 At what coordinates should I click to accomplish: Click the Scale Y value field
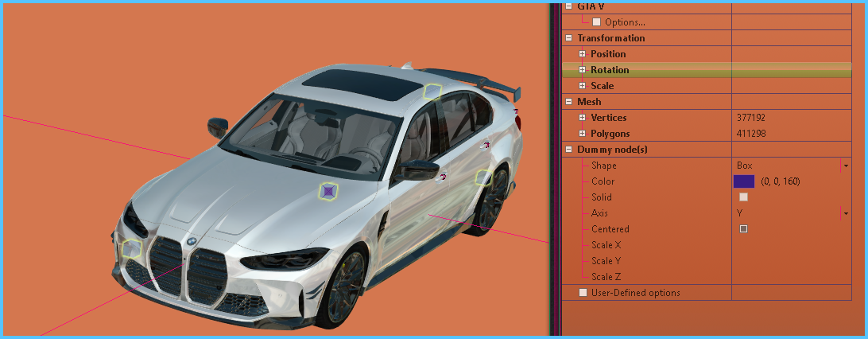(x=792, y=261)
